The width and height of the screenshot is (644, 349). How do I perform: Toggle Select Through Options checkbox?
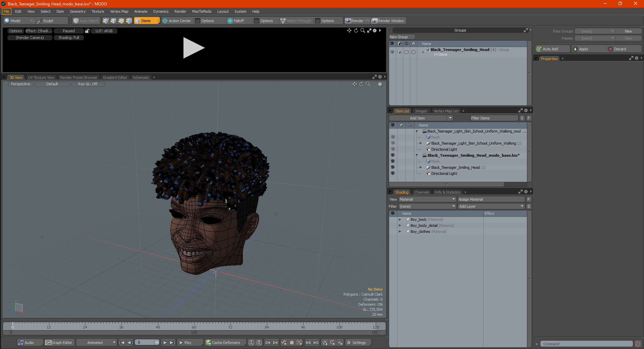point(318,21)
